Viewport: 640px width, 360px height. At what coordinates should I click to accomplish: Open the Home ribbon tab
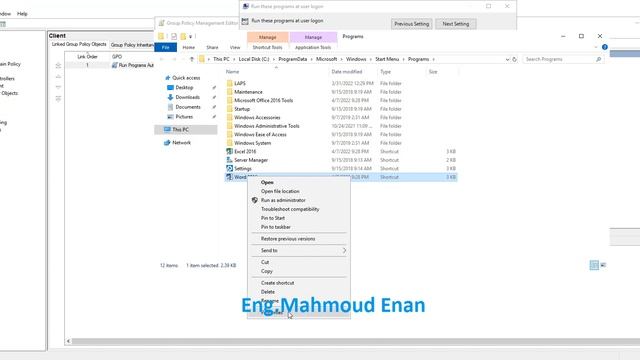(188, 47)
